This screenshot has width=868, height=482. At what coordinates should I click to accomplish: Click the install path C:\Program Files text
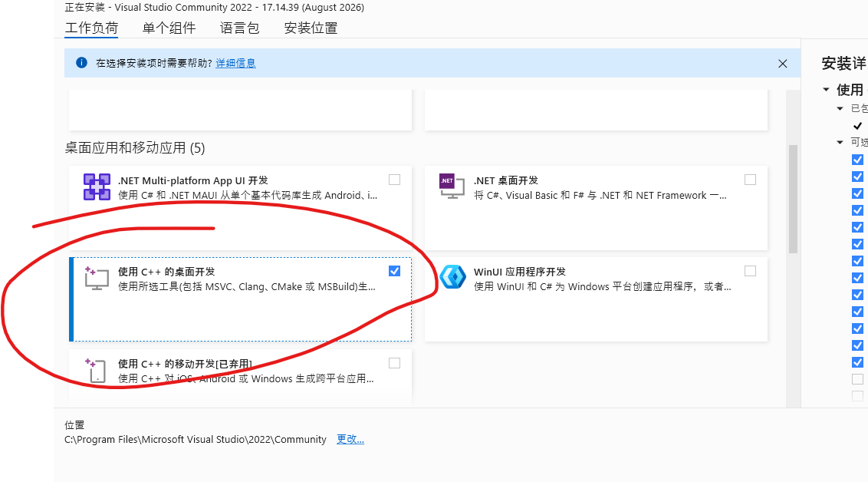196,439
